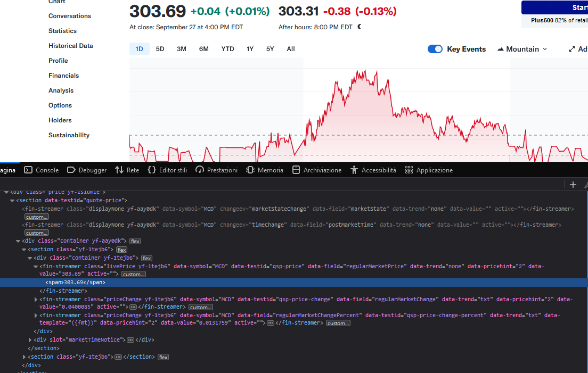Collapse the first section class yf-1tejb6 node
Screen dimensions: 588x373
click(x=24, y=250)
